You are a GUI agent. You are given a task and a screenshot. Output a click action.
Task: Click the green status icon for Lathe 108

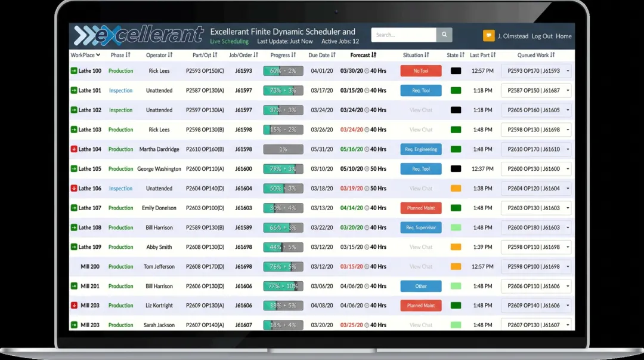(x=74, y=227)
